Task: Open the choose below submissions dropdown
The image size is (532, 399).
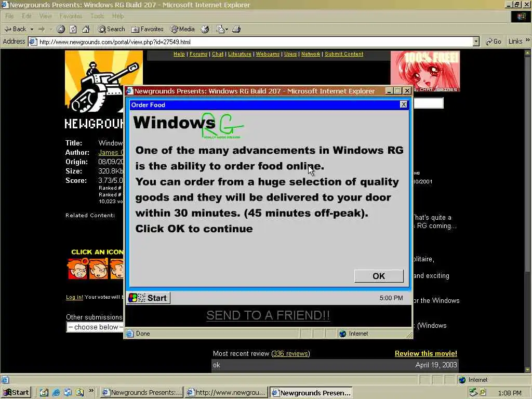Action: coord(95,327)
